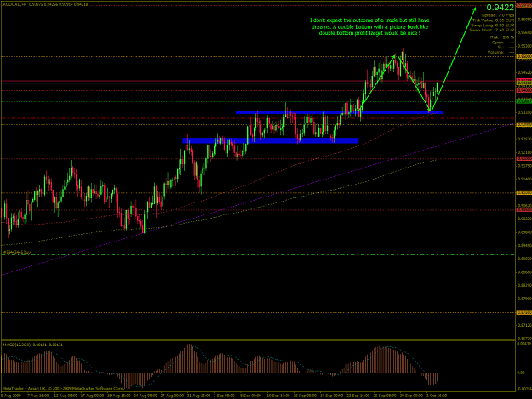
Task: Click the 25 Sep 08:00 time label
Action: coord(385,396)
